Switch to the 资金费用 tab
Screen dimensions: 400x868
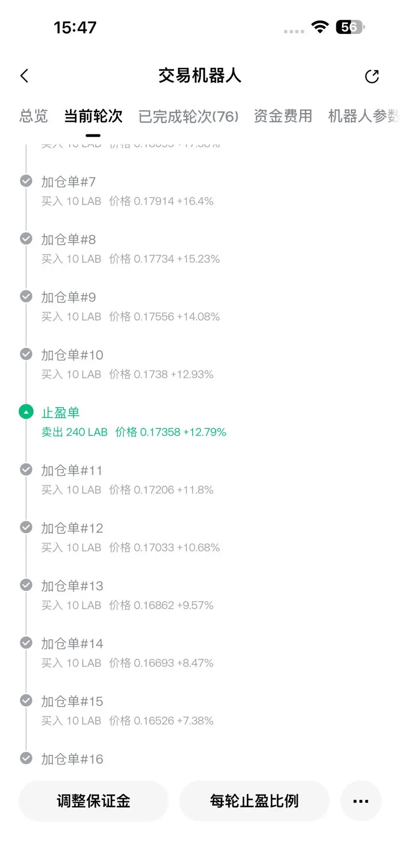click(283, 116)
